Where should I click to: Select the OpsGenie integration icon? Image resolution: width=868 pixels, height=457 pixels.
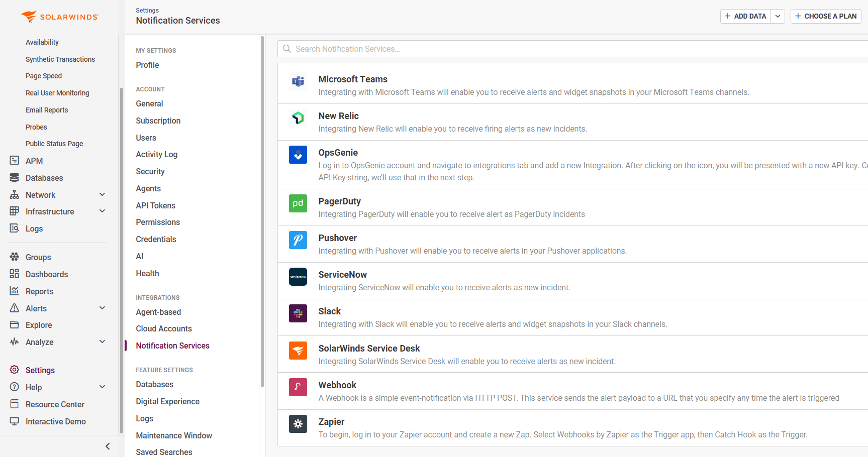(x=298, y=155)
